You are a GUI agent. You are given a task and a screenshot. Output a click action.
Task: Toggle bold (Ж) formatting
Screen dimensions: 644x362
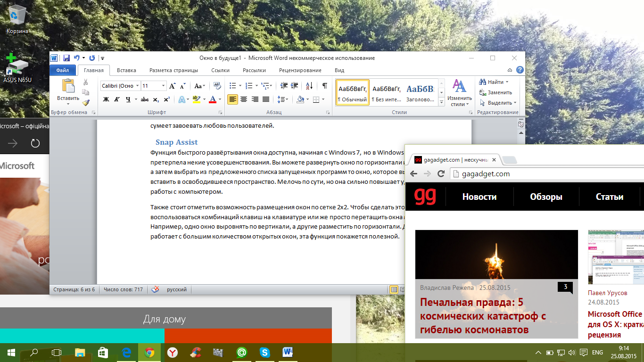click(x=106, y=99)
